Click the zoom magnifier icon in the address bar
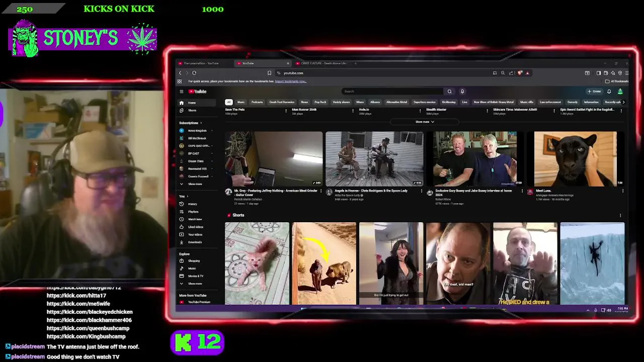 [503, 73]
